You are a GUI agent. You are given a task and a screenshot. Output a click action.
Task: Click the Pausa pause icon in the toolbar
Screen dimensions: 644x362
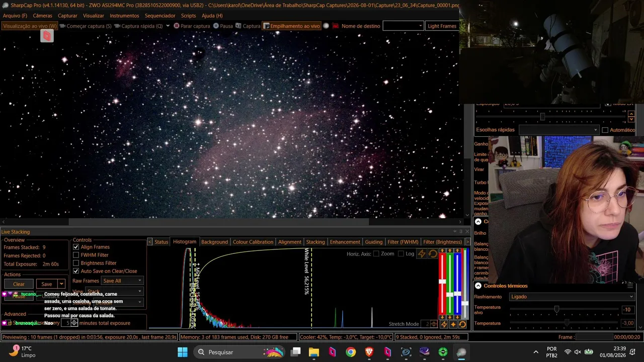(x=216, y=26)
